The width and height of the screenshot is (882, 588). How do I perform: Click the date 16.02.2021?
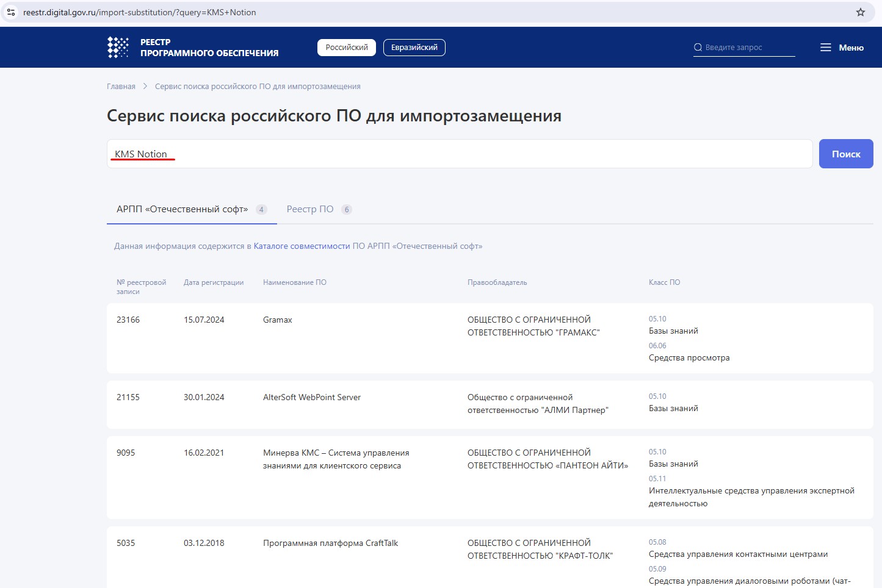click(204, 453)
